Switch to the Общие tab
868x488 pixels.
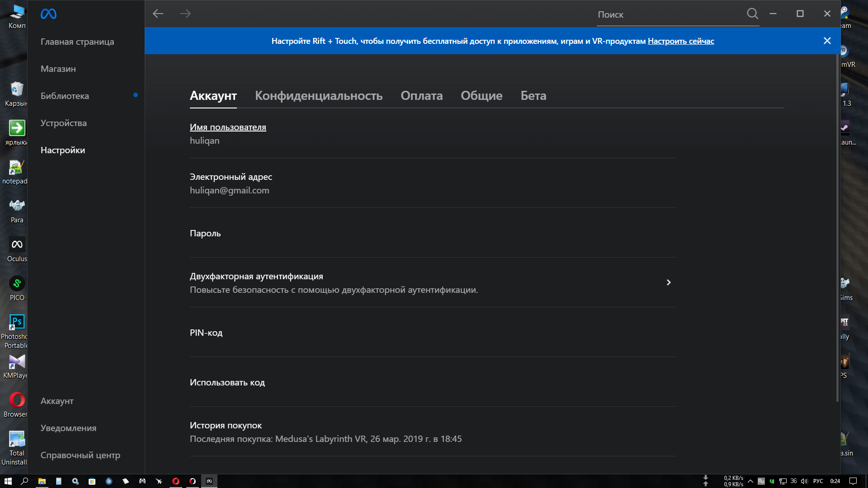tap(481, 96)
